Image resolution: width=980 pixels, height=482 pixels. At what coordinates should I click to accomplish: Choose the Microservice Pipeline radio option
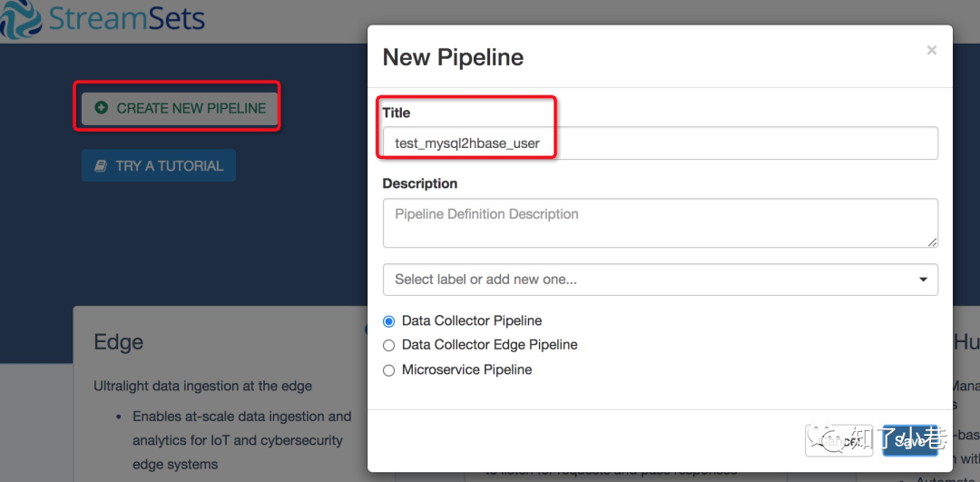pyautogui.click(x=389, y=370)
